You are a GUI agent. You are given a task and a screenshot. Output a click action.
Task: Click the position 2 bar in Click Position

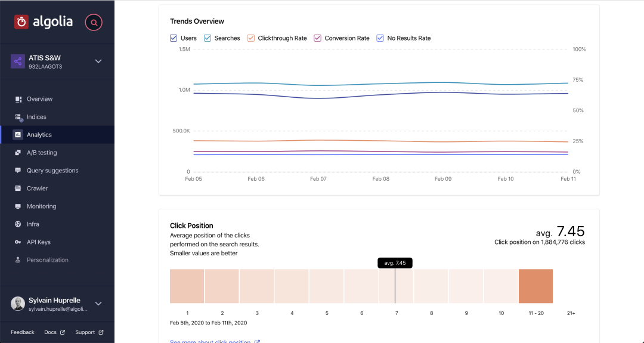tap(222, 286)
